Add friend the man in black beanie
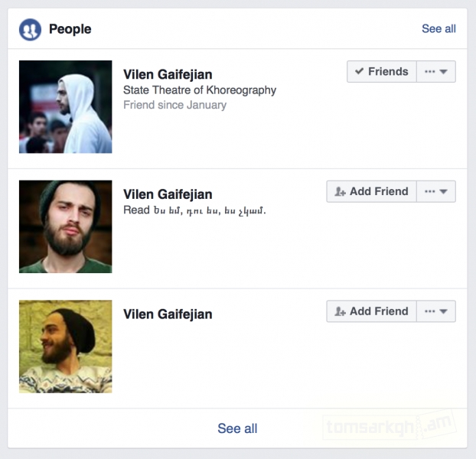The height and width of the screenshot is (459, 476). tap(372, 311)
